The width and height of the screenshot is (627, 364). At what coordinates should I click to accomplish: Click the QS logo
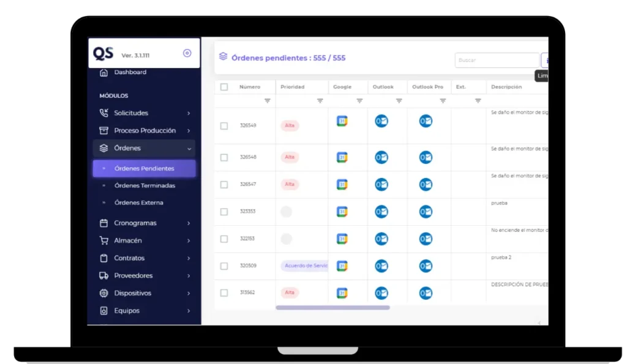[103, 54]
